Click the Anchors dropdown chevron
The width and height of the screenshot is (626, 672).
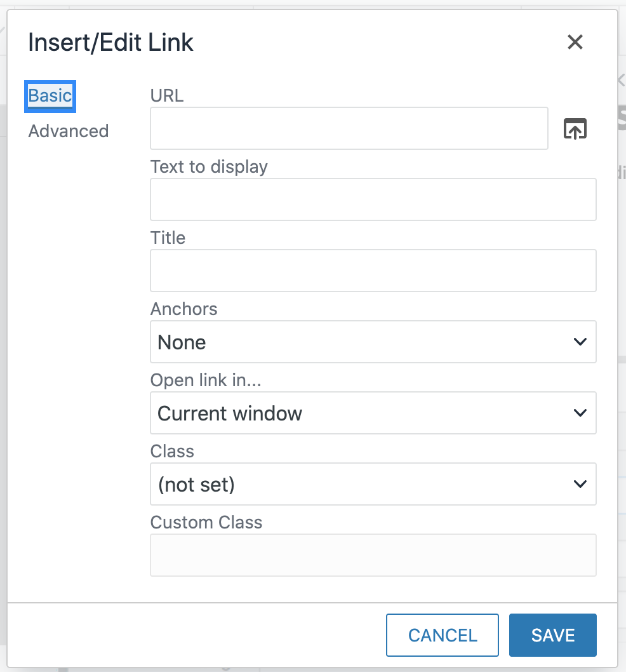pos(579,342)
